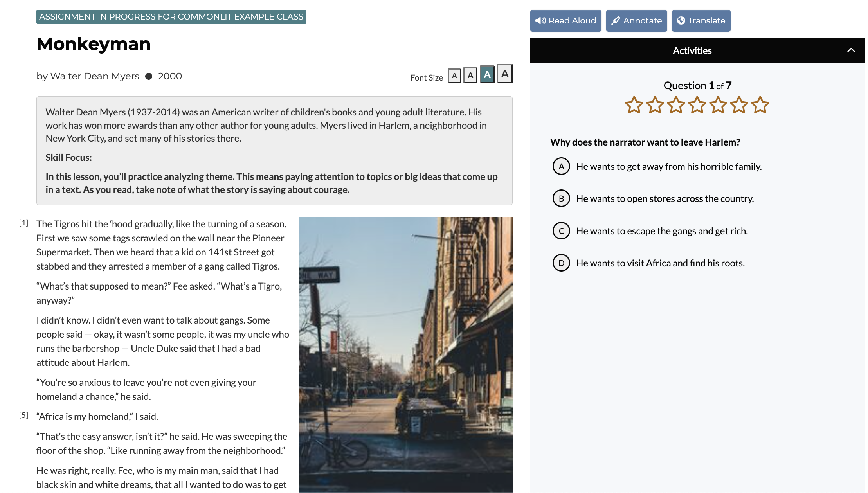This screenshot has height=493, width=868.
Task: Open the Annotate highlighter tool
Action: click(x=636, y=21)
